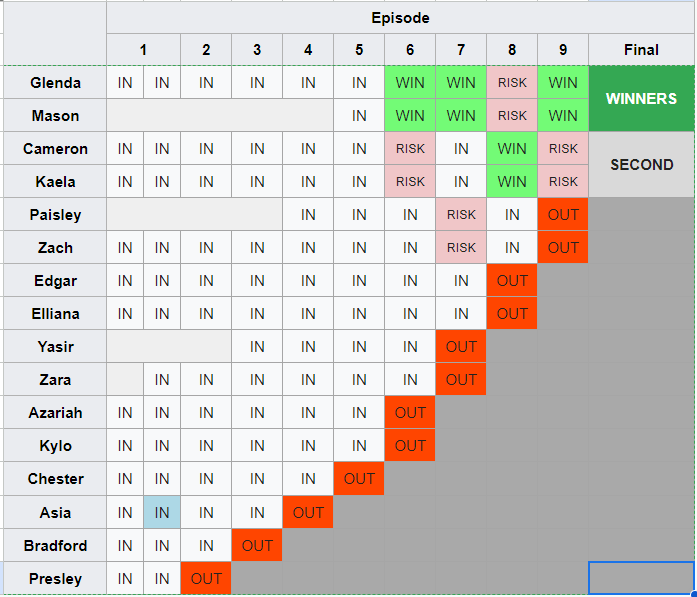This screenshot has width=697, height=597.
Task: Select Zara's name cell
Action: click(55, 380)
